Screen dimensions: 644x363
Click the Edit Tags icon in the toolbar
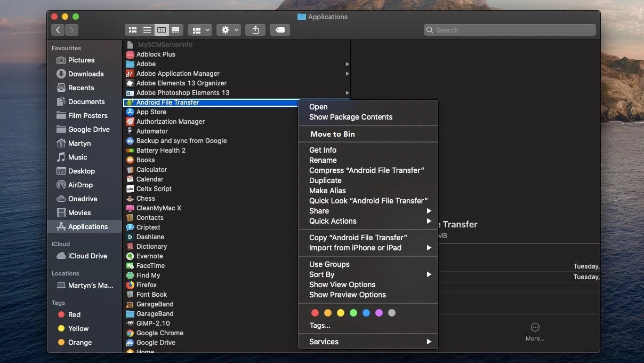coord(280,29)
